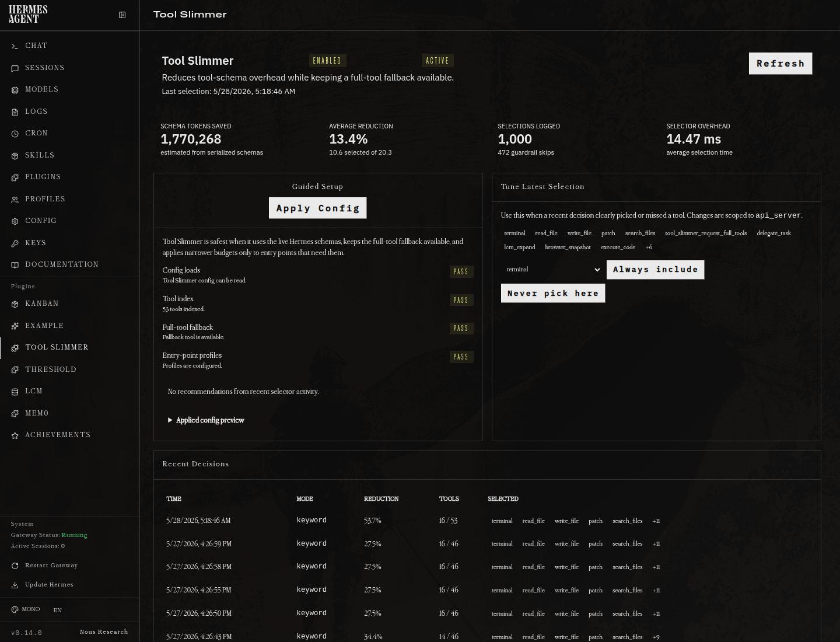840x642 pixels.
Task: Go to Models in sidebar
Action: 69,89
